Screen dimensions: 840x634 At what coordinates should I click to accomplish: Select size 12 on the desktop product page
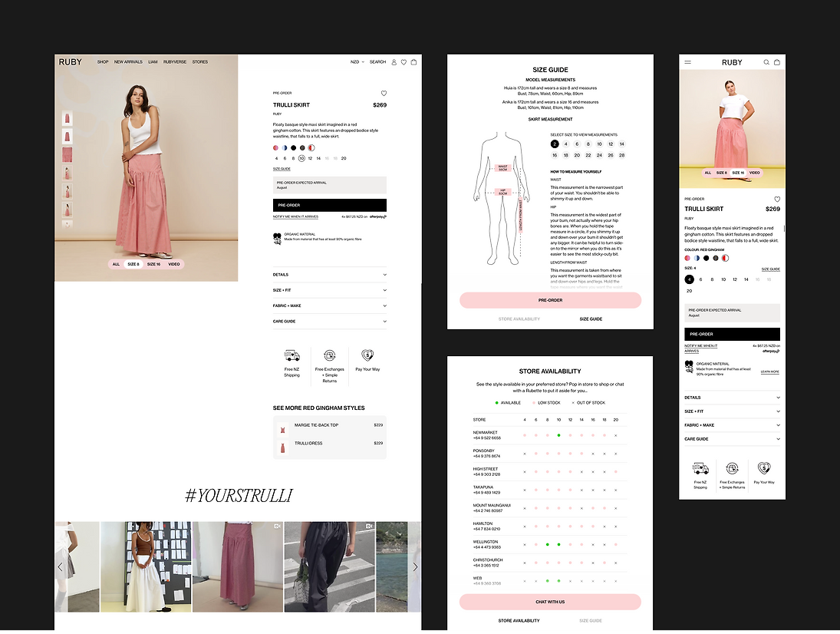[310, 158]
